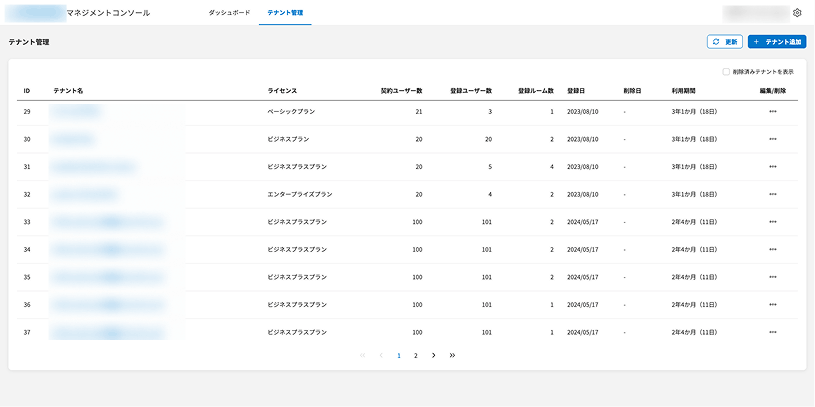Go to page 2
815x407 pixels.
pyautogui.click(x=415, y=356)
